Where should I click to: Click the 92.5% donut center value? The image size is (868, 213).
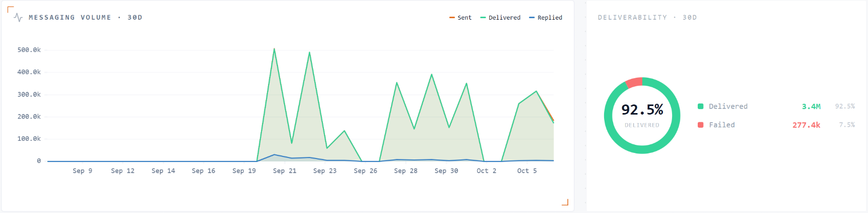[642, 110]
